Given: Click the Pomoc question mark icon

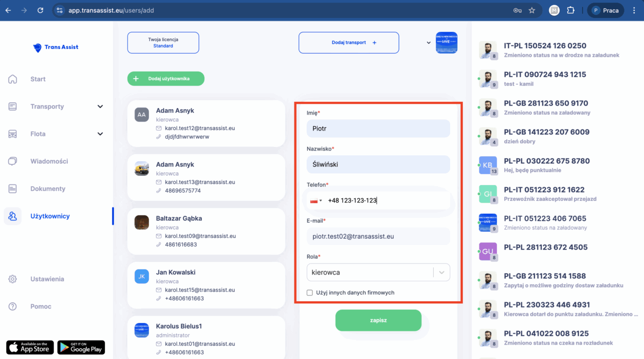Looking at the screenshot, I should pyautogui.click(x=13, y=307).
